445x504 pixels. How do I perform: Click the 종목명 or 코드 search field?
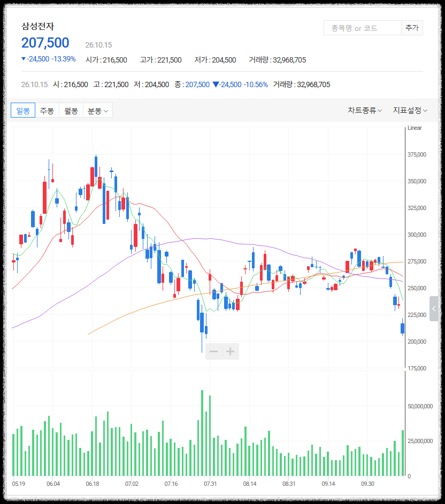[x=363, y=28]
